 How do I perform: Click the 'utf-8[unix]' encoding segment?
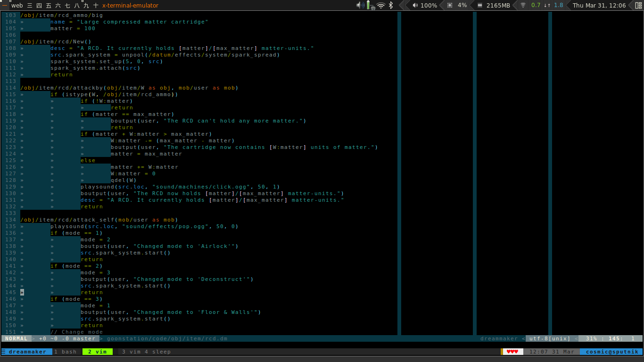[549, 338]
